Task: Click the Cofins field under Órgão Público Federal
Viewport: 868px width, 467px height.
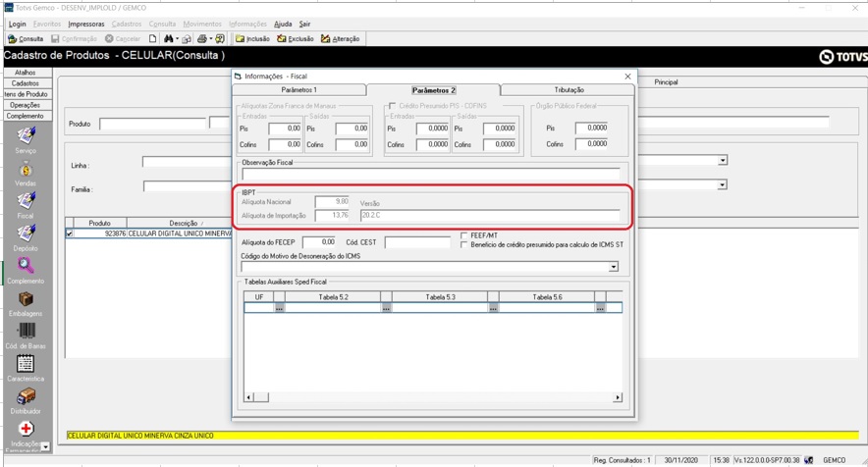Action: click(x=592, y=144)
